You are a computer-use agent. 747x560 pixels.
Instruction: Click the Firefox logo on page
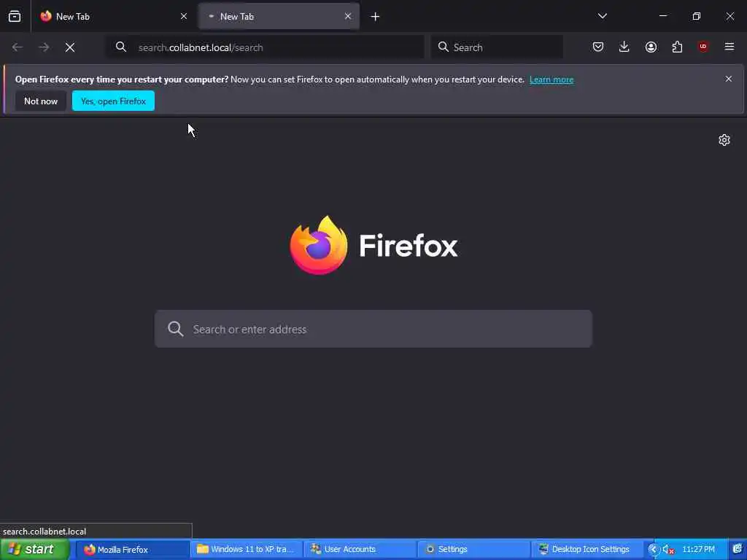point(373,245)
